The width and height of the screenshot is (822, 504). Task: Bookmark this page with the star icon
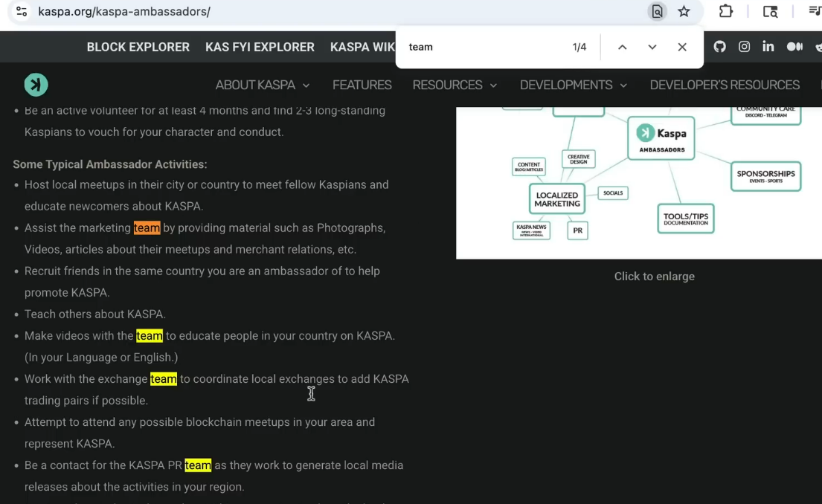684,11
